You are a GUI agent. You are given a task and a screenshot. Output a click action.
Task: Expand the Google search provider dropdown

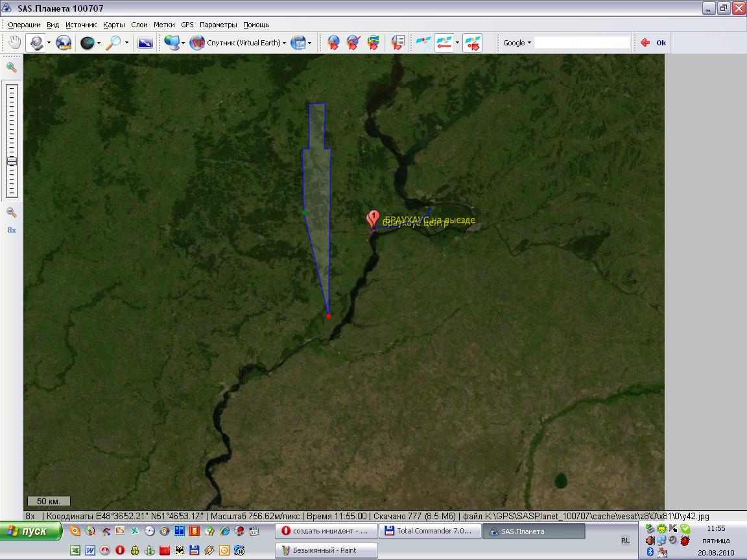[x=517, y=43]
